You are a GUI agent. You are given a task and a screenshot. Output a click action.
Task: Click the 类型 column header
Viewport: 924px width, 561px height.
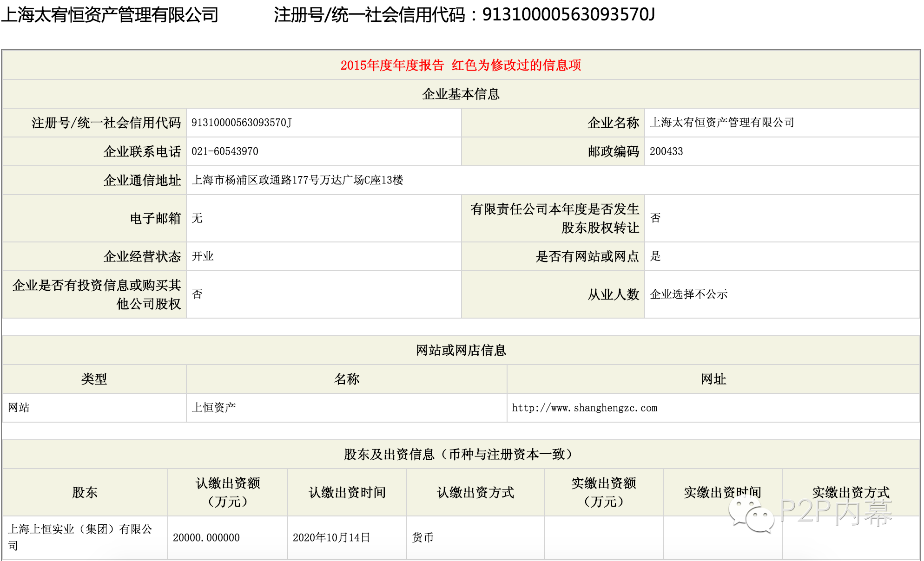pyautogui.click(x=94, y=379)
